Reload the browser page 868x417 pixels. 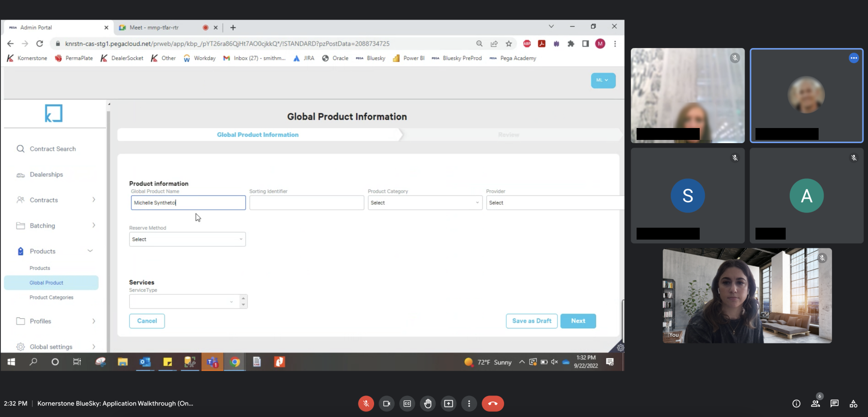[x=40, y=43]
